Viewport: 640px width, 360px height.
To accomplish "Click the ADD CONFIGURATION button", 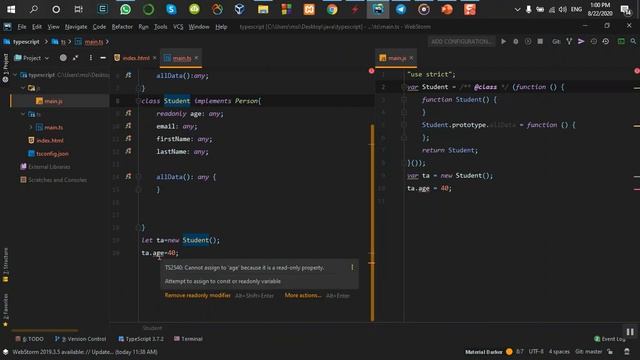I will [x=461, y=41].
